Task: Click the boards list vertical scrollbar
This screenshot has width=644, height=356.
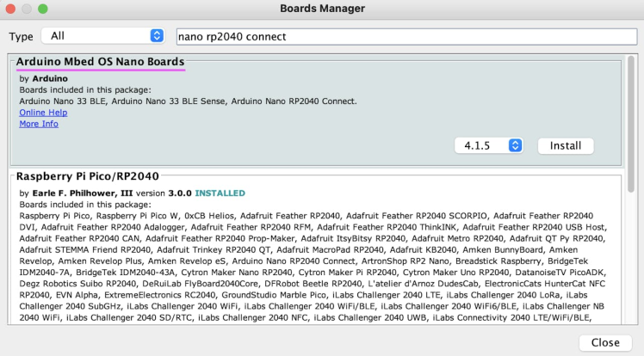Action: pos(631,124)
